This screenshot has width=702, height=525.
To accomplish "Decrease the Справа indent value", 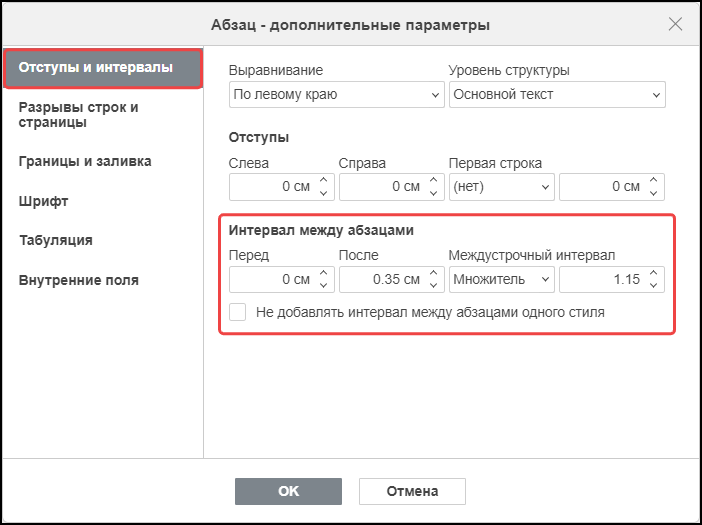I will pos(433,193).
